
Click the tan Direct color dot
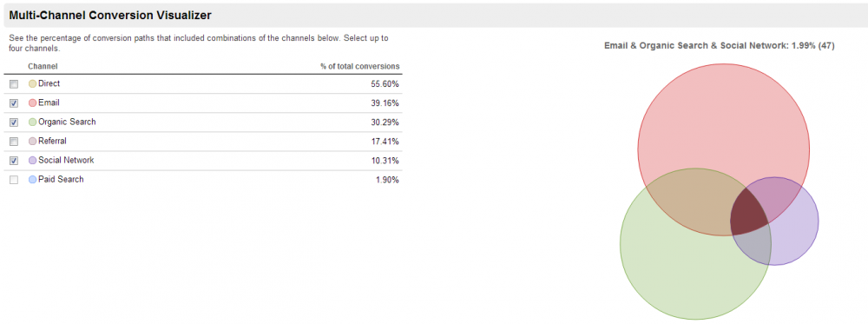tap(32, 84)
